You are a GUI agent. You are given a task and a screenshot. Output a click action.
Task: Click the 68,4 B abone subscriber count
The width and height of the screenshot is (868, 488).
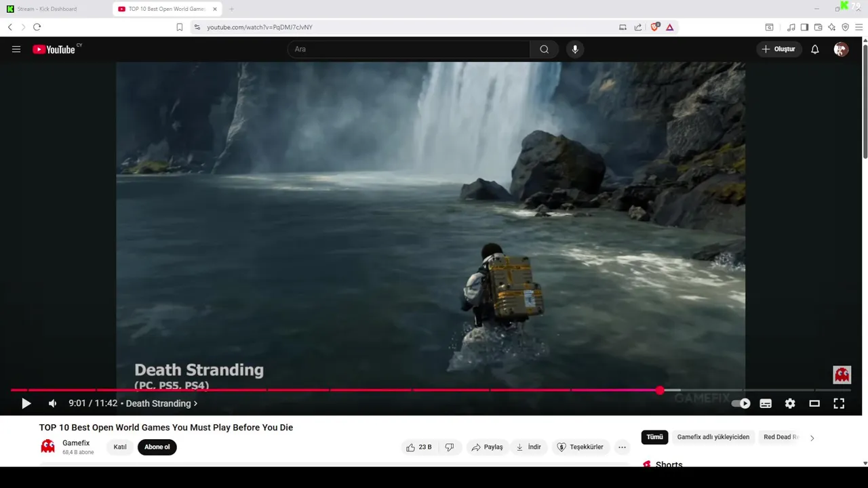coord(78,452)
